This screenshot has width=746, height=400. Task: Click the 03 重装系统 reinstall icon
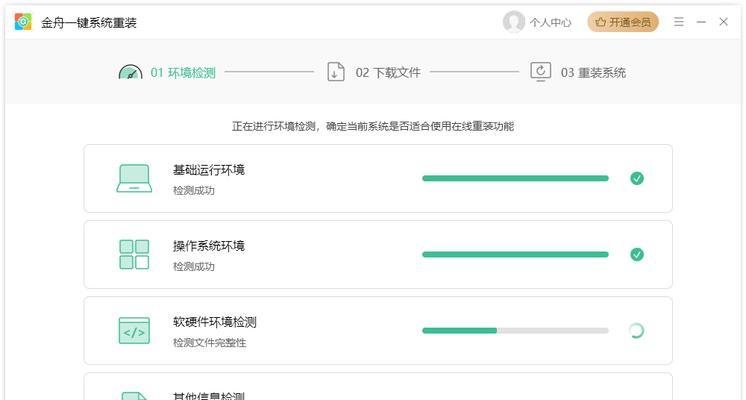(x=541, y=72)
